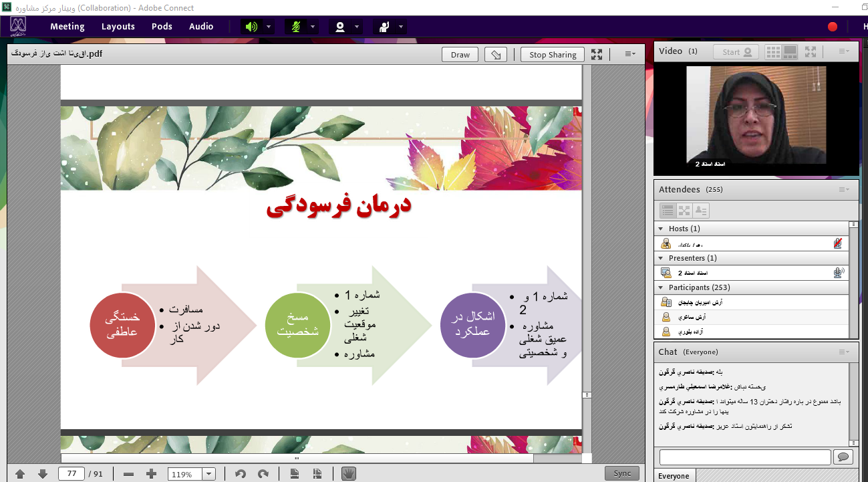Go to next page with down arrow

coord(43,474)
